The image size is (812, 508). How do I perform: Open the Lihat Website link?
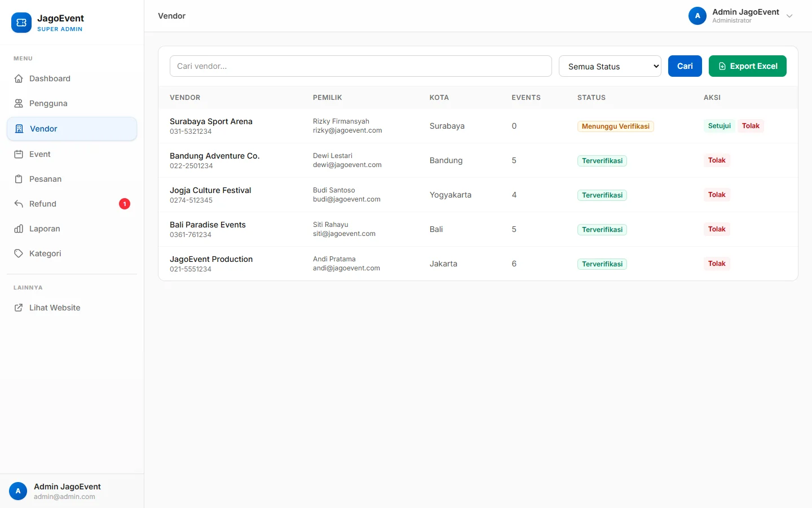[72, 308]
